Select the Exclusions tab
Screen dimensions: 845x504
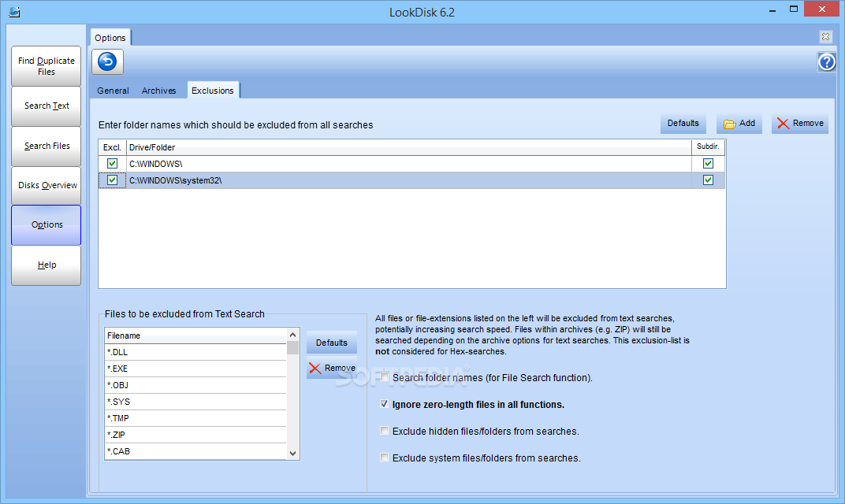point(213,91)
